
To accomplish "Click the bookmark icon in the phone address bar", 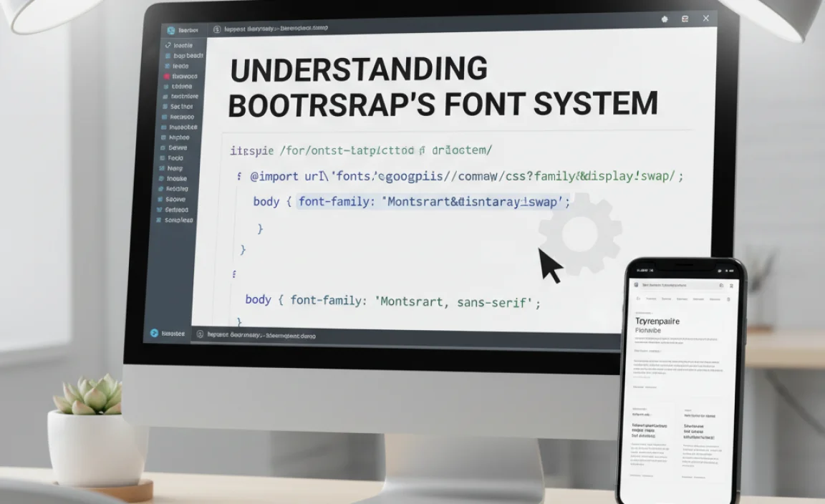I will click(720, 285).
